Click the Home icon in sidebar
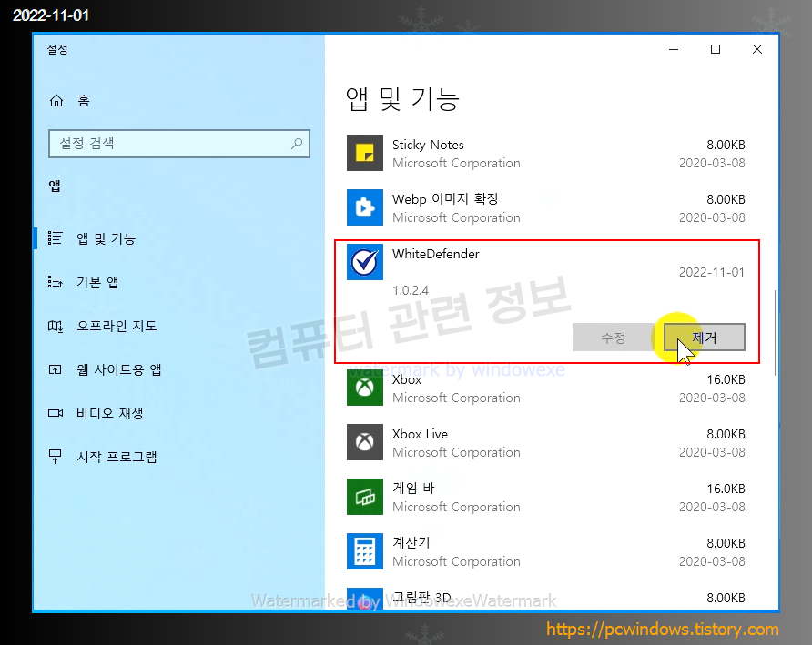The width and height of the screenshot is (812, 645). 56,100
